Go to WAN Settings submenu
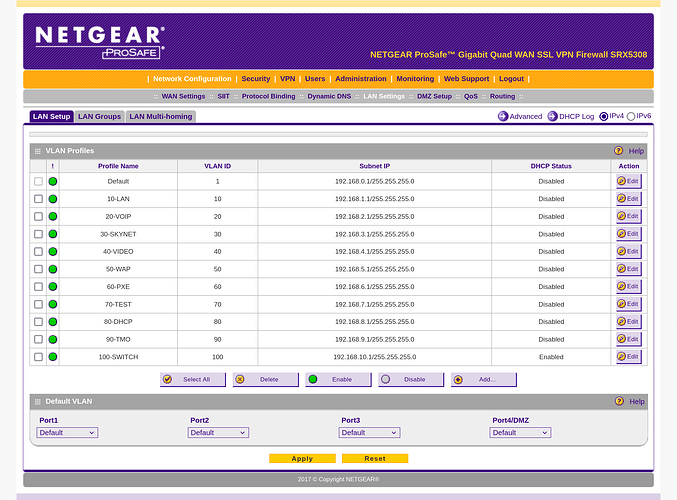677x500 pixels. coord(183,96)
